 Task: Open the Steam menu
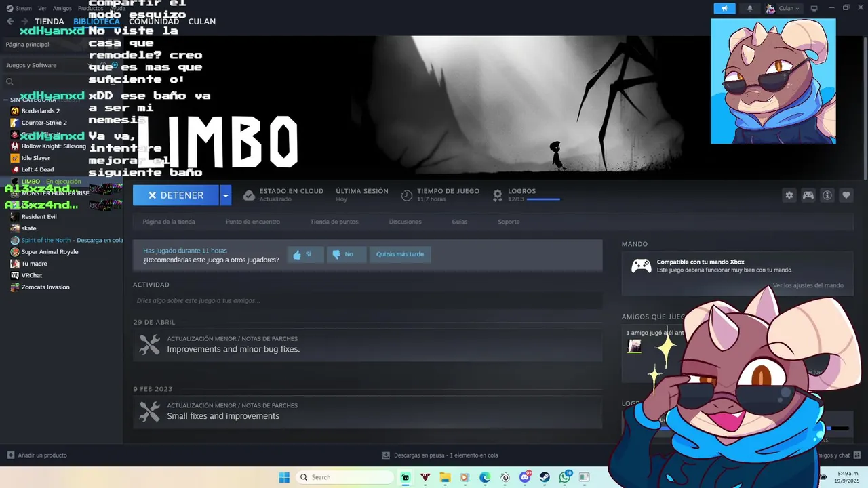click(20, 8)
